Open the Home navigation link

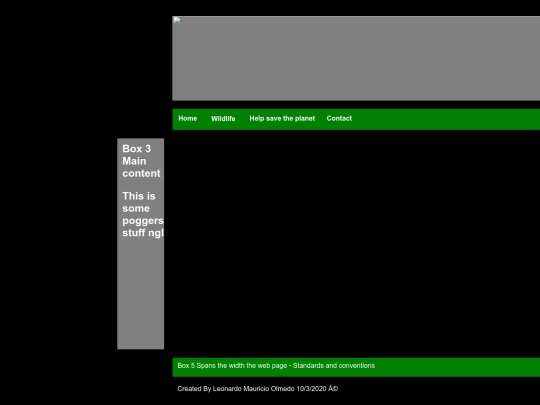(x=188, y=118)
